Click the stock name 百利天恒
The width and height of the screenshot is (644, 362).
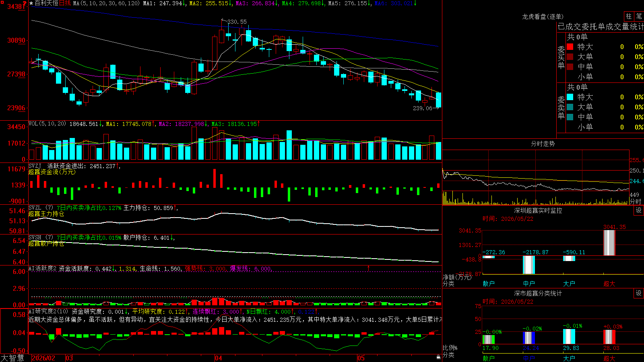tap(47, 3)
